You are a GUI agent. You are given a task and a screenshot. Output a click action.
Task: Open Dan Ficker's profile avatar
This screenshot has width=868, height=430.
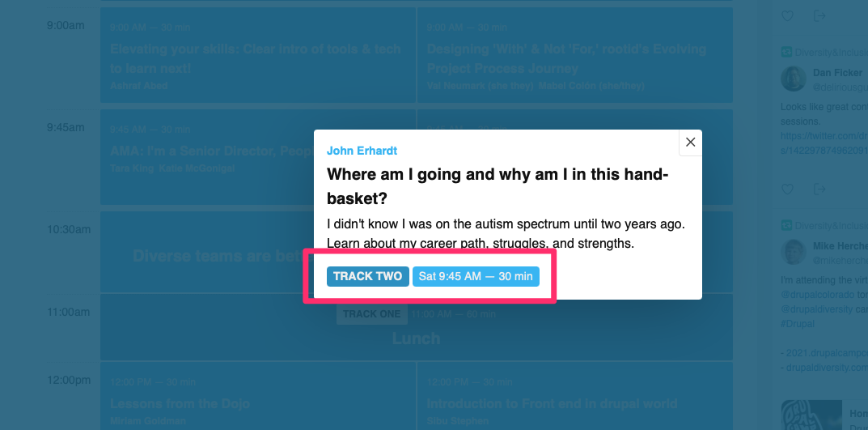click(x=794, y=79)
